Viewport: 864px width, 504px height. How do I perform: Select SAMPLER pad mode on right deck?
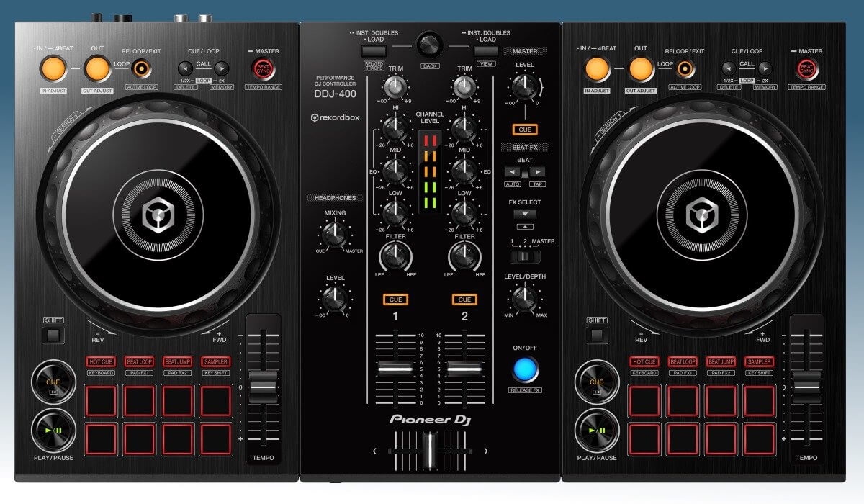(x=760, y=362)
